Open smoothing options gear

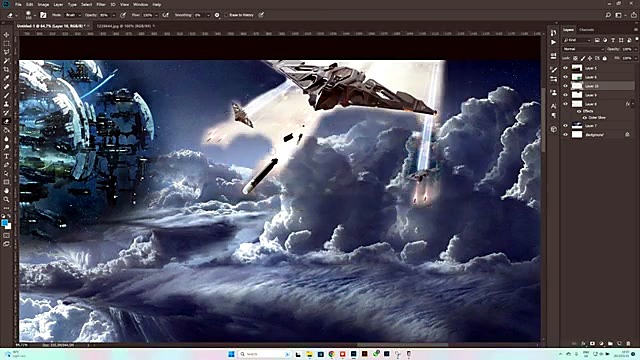[217, 15]
